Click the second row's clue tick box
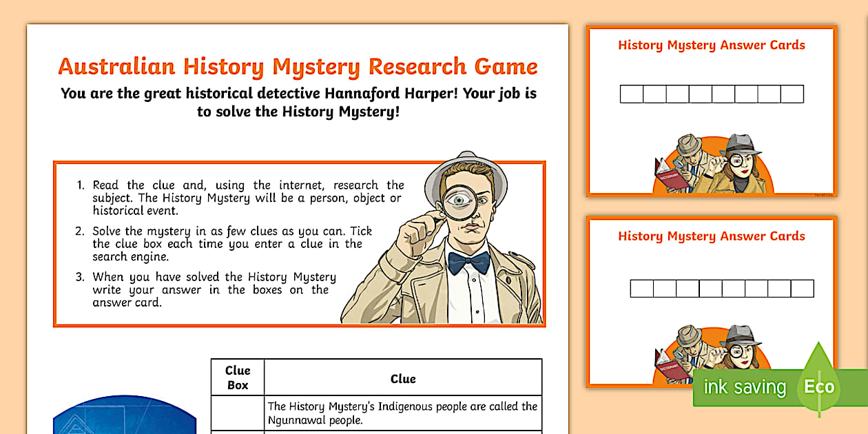This screenshot has height=434, width=868. tap(238, 432)
